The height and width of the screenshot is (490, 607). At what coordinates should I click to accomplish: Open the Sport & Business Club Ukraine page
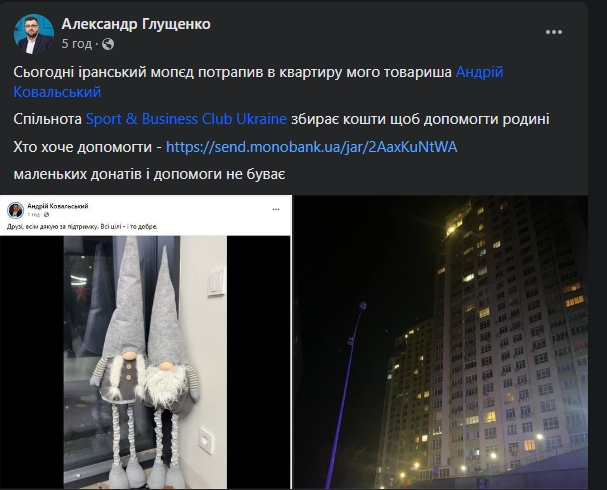[186, 119]
